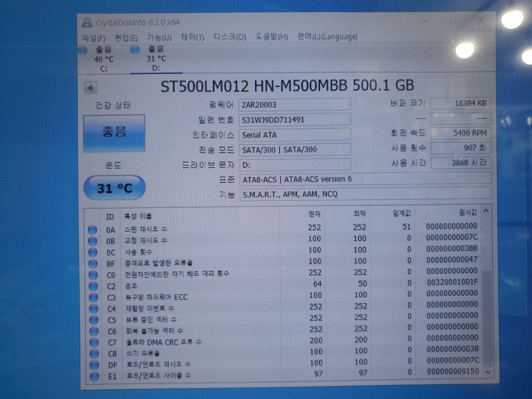The height and width of the screenshot is (399, 532).
Task: Click the status circle for attribute 0B
Action: [x=93, y=241]
